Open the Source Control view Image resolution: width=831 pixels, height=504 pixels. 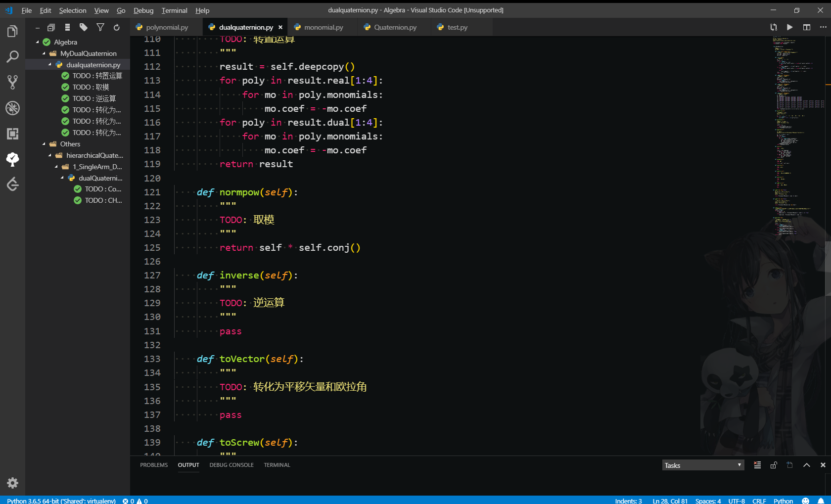coord(12,82)
